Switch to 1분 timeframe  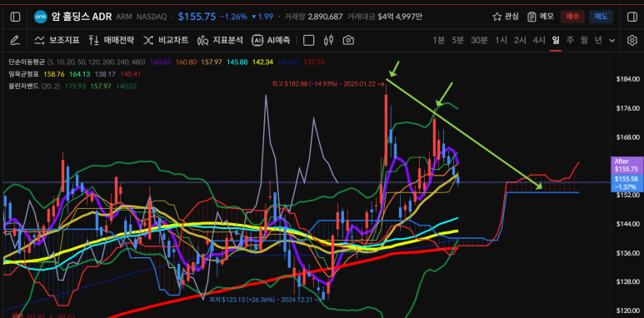click(x=438, y=40)
